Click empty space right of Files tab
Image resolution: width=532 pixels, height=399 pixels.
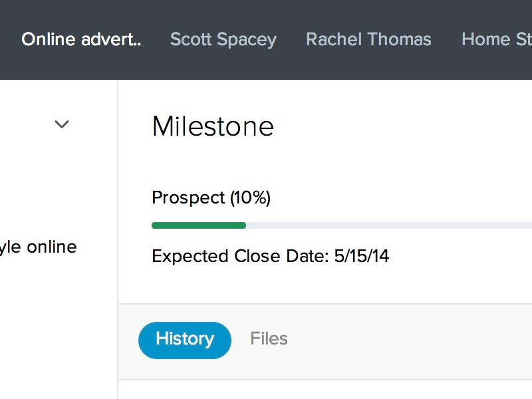(x=399, y=339)
